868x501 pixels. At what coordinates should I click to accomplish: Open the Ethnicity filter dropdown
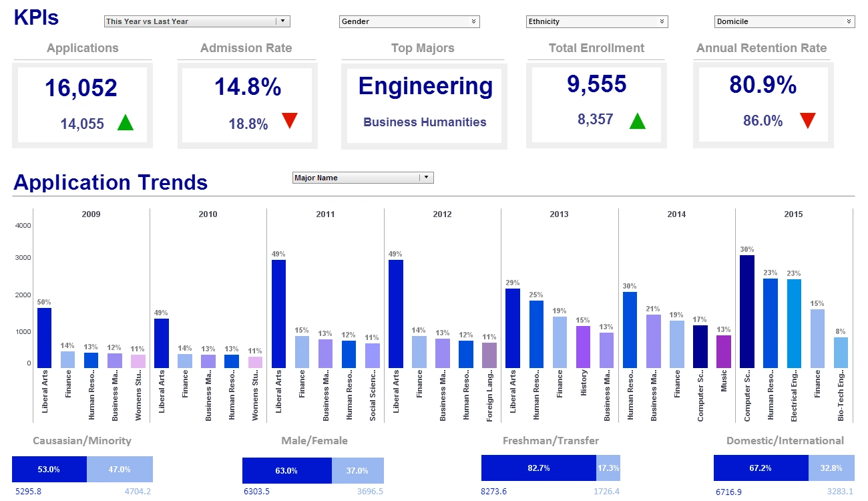(661, 21)
